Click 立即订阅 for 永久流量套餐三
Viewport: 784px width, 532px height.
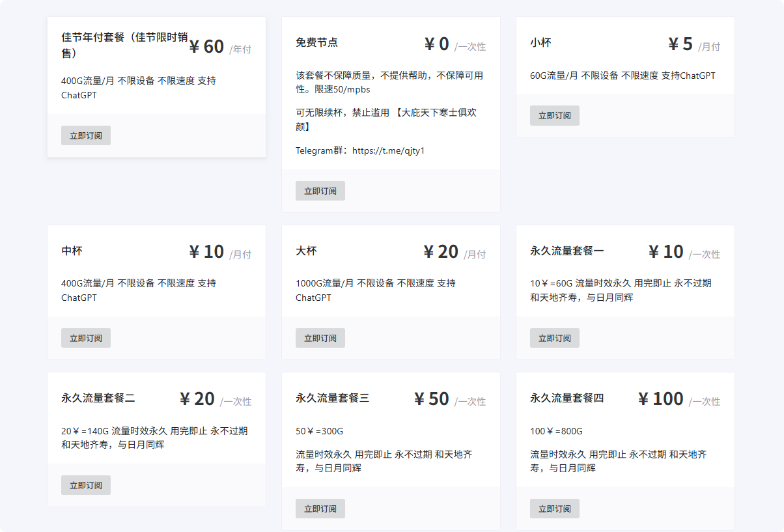[320, 509]
